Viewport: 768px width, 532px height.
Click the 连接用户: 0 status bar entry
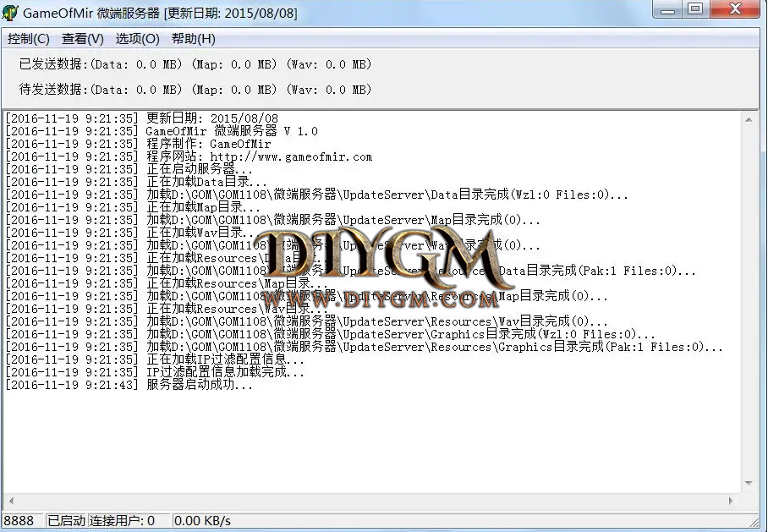129,521
